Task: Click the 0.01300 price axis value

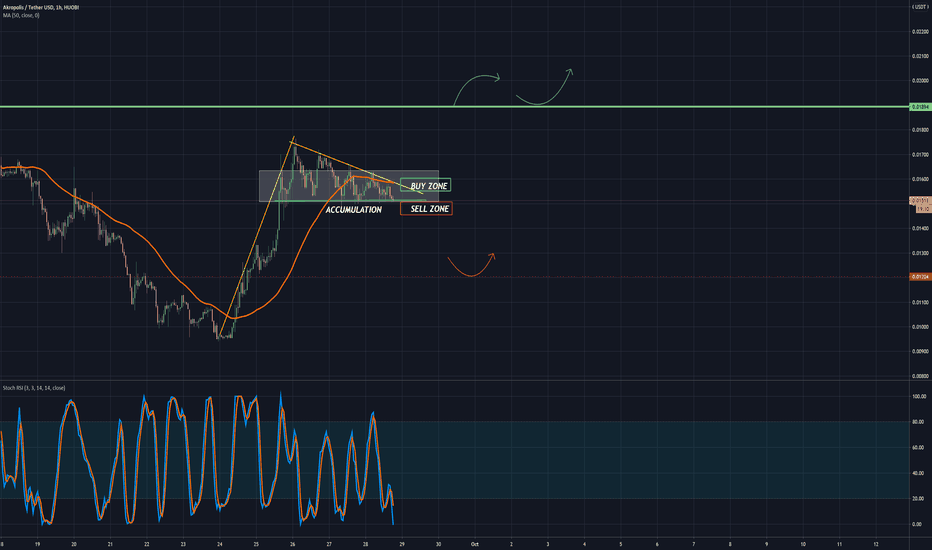Action: click(920, 253)
